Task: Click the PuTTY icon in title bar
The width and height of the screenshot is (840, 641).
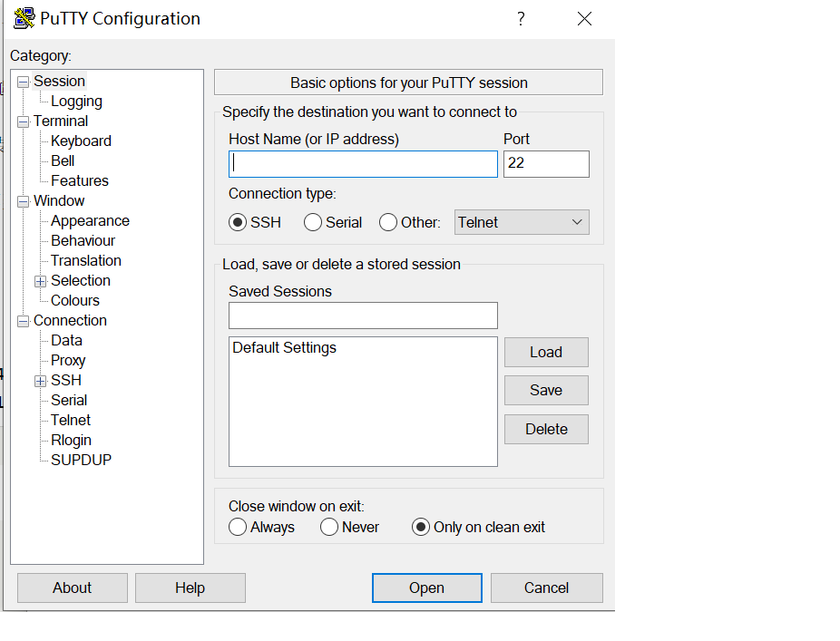Action: coord(24,18)
